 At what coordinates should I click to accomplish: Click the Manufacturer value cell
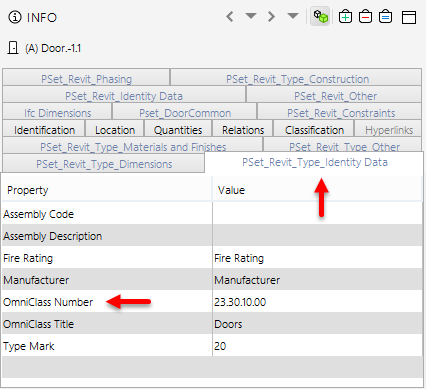(x=318, y=280)
